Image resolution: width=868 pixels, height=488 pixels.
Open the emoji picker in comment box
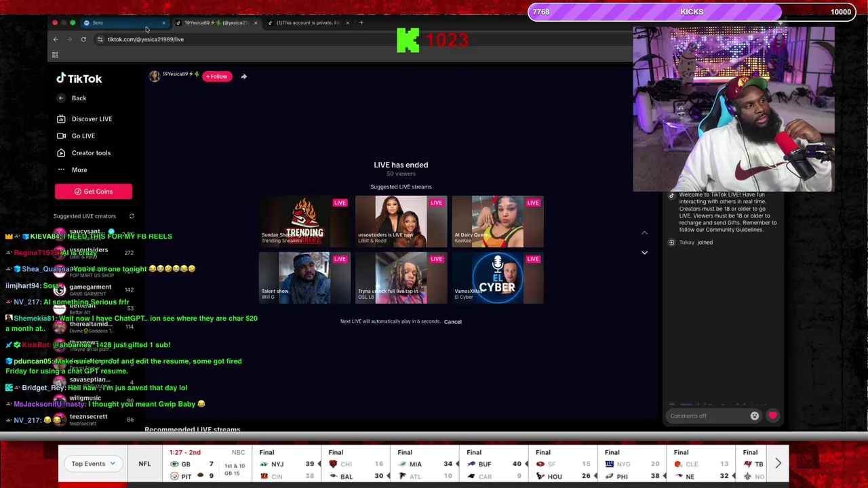pyautogui.click(x=755, y=416)
